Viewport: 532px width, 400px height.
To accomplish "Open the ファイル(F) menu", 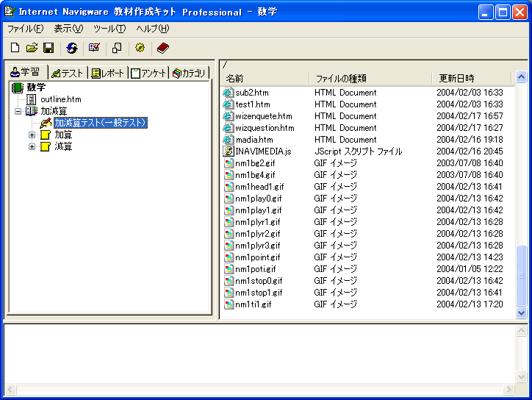I will coord(26,29).
